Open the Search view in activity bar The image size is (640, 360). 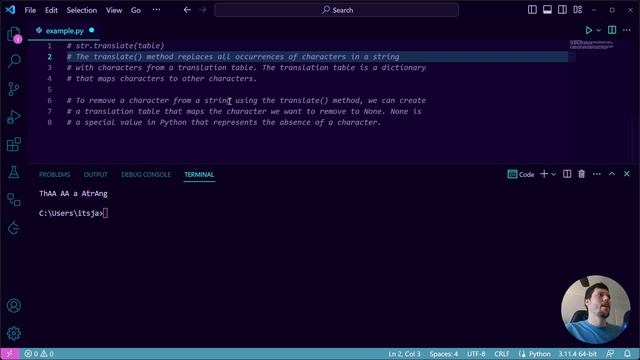click(x=13, y=61)
